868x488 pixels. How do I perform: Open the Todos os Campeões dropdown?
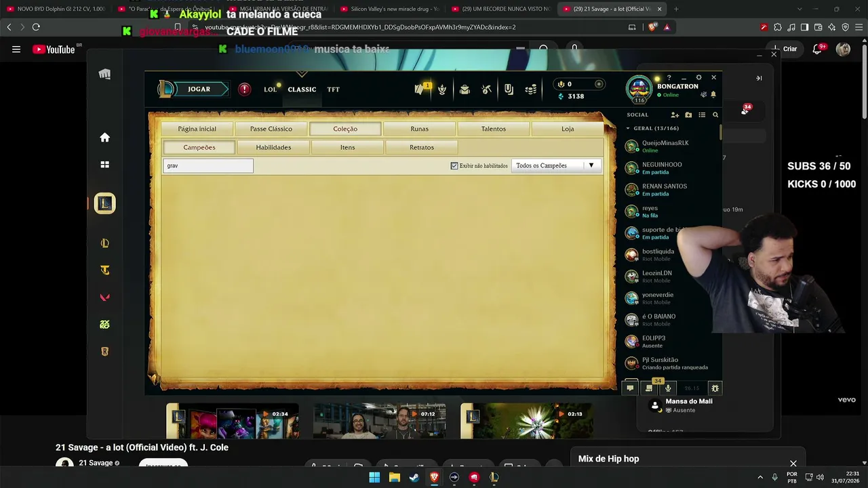click(x=557, y=165)
